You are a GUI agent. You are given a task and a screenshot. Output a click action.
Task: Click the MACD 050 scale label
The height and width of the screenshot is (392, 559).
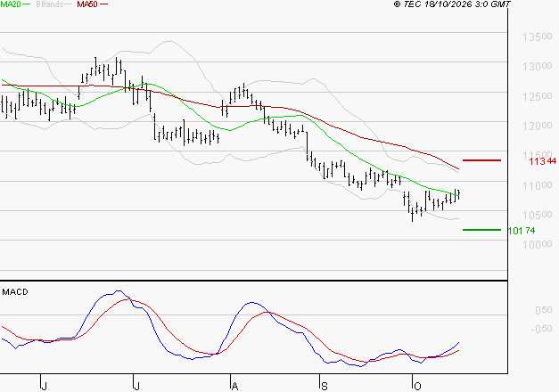click(544, 310)
